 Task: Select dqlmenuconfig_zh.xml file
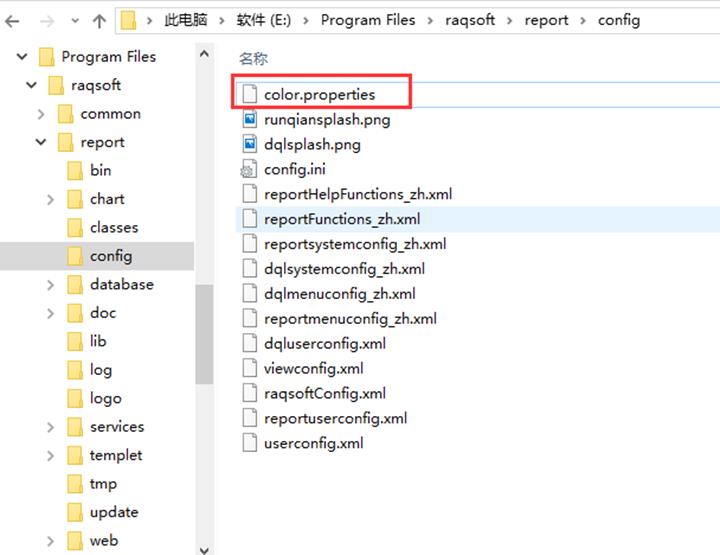(339, 294)
